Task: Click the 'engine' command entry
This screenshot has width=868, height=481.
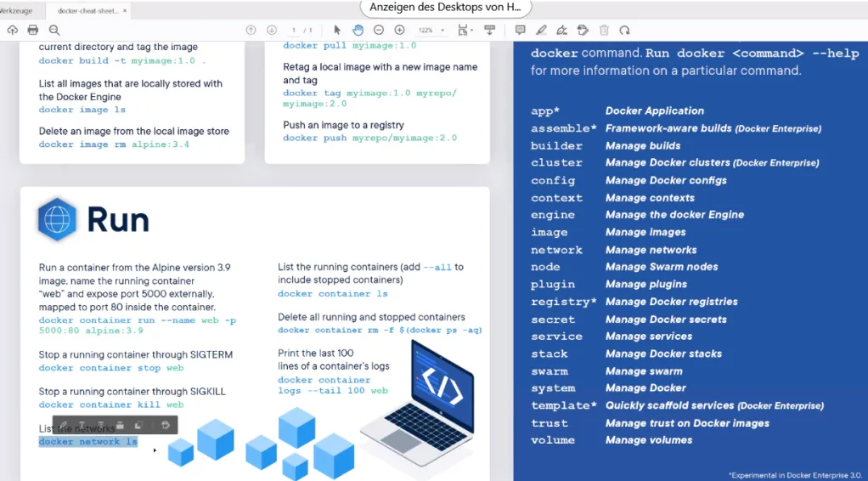Action: click(x=552, y=215)
